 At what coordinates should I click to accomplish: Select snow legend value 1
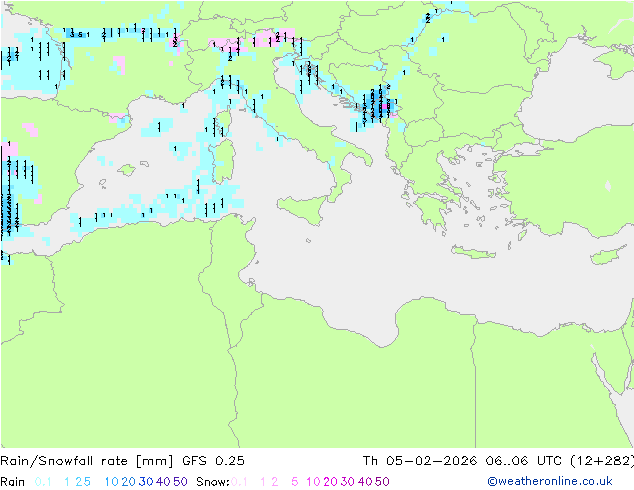pyautogui.click(x=263, y=482)
